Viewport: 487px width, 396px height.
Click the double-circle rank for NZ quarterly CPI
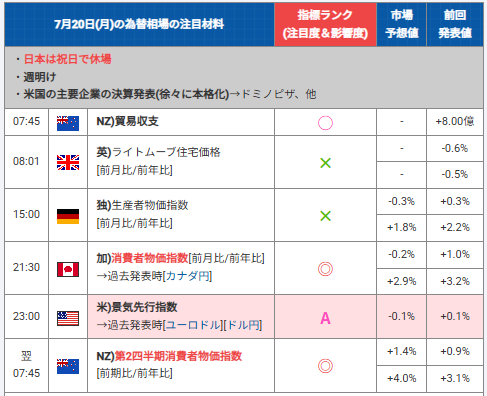tap(325, 366)
